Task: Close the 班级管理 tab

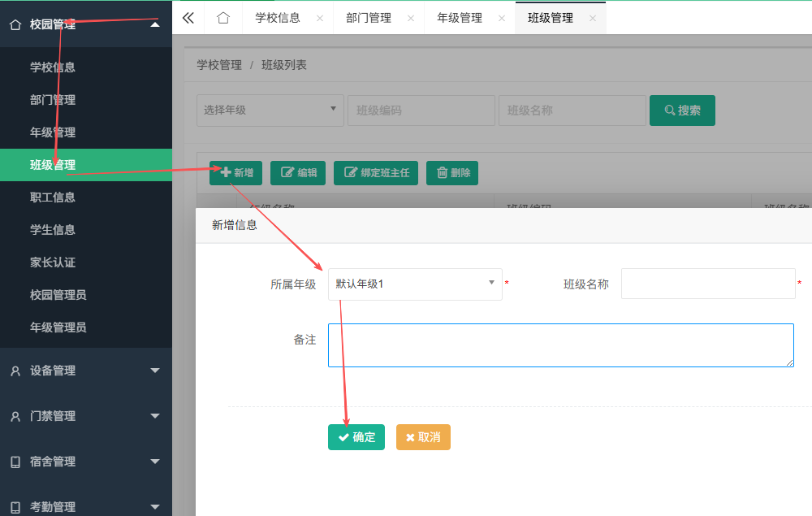Action: [593, 18]
